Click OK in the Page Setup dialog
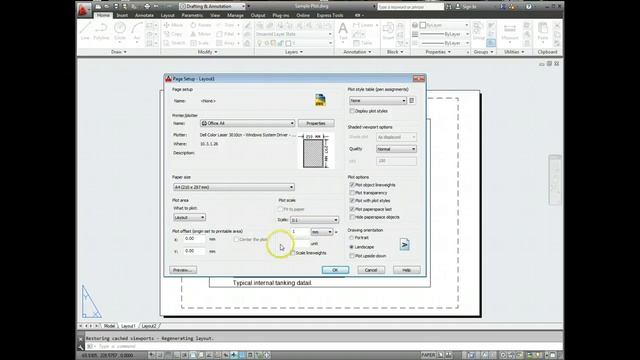This screenshot has height=360, width=640. [335, 270]
